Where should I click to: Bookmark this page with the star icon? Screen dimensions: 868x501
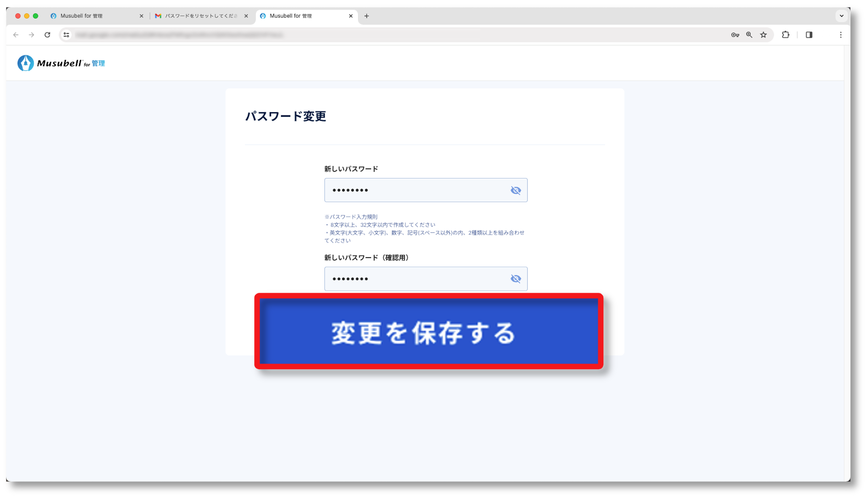[x=763, y=35]
